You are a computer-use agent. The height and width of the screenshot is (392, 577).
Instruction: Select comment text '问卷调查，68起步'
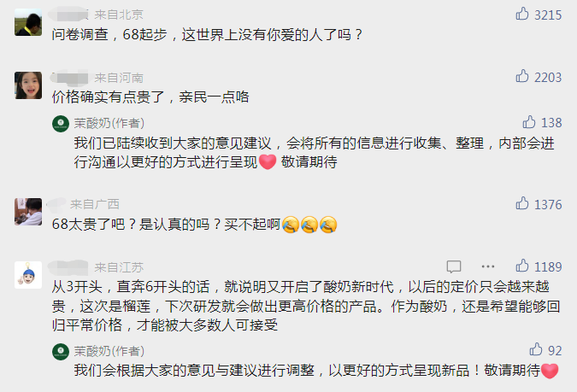click(109, 34)
